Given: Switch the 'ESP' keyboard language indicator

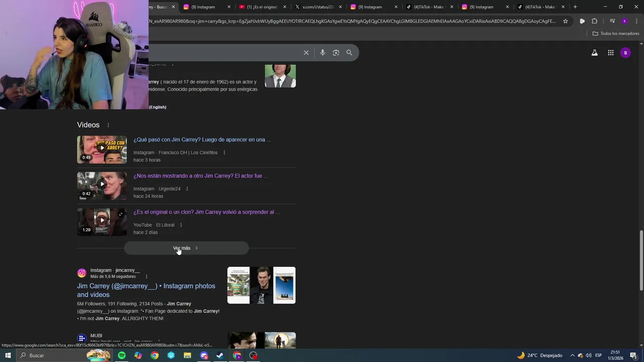Looking at the screenshot, I should (599, 355).
